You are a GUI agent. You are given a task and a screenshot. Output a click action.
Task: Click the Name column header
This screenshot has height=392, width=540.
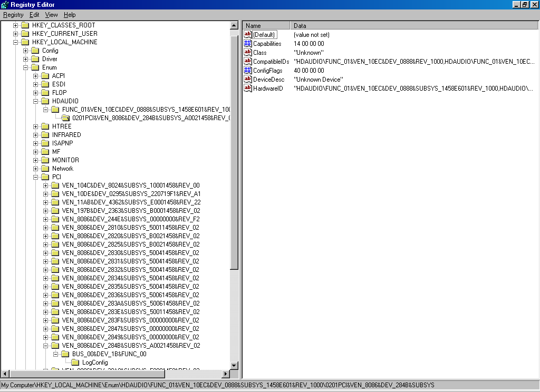(x=266, y=25)
